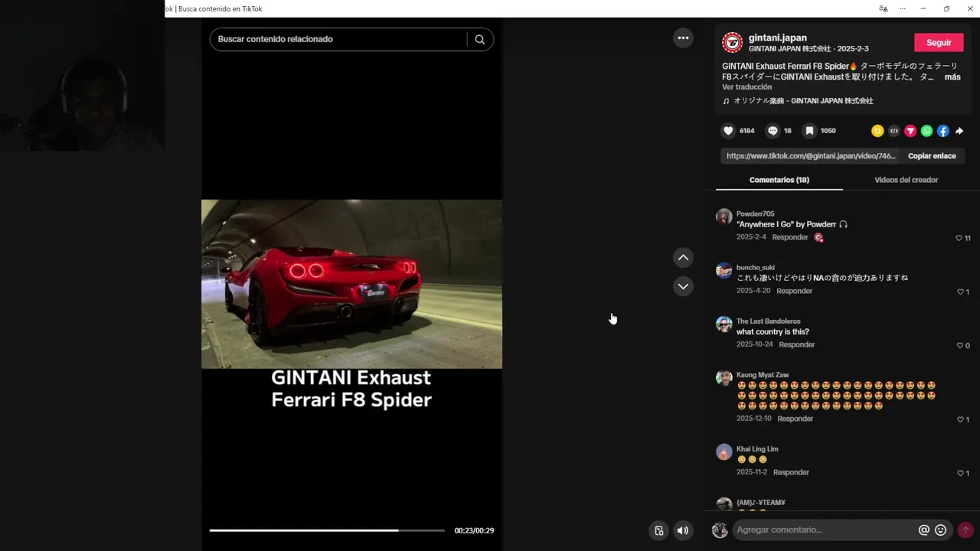Expand description with 'más'
Screen dimensions: 980x551
click(x=952, y=77)
